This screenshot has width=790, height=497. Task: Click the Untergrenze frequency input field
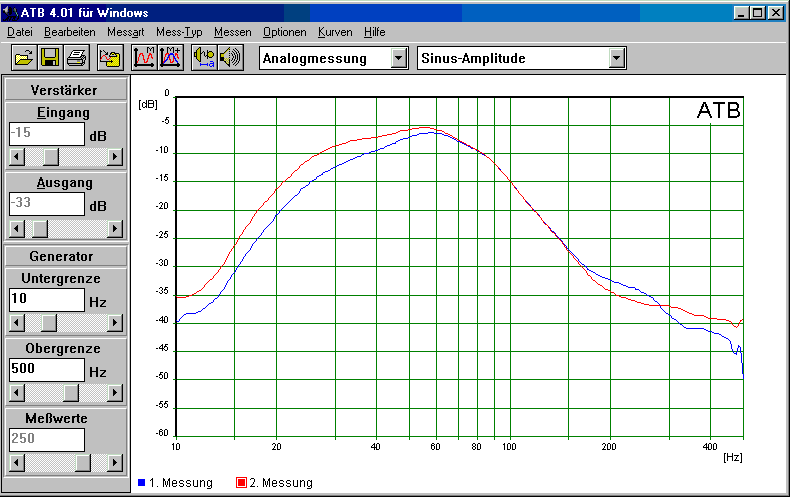(x=46, y=299)
